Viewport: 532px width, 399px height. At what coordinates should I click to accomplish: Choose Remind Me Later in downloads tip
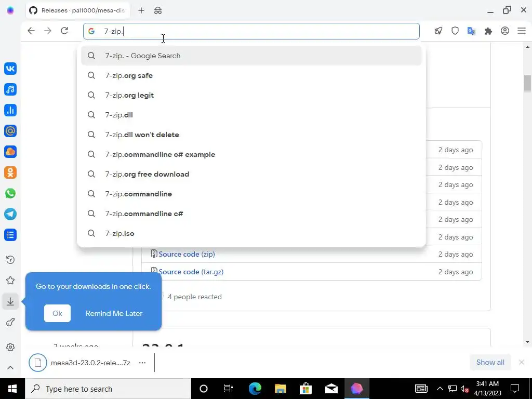tap(114, 313)
